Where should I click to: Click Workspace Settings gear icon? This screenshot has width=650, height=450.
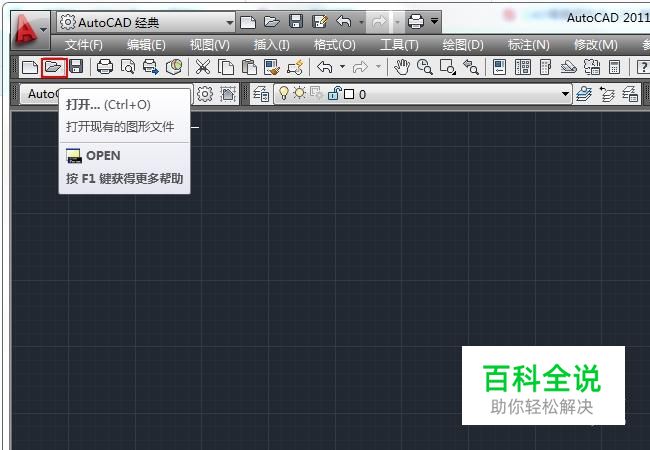coord(205,94)
